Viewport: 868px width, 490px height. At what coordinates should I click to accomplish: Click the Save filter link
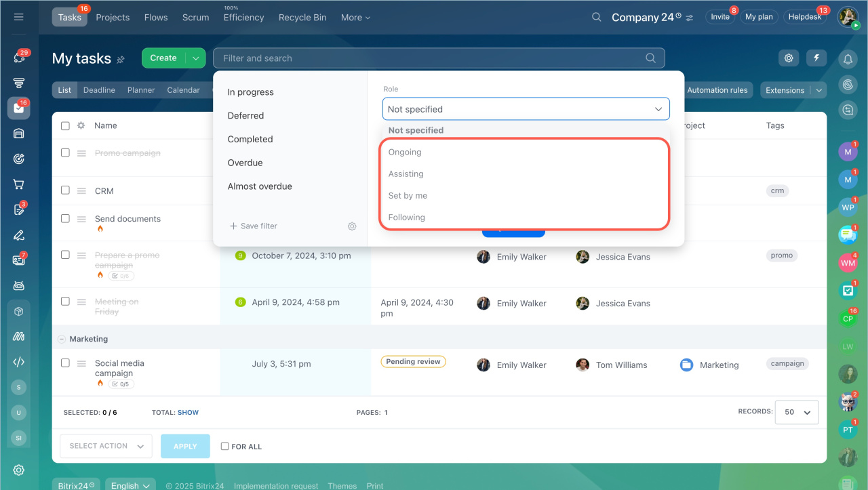[254, 226]
